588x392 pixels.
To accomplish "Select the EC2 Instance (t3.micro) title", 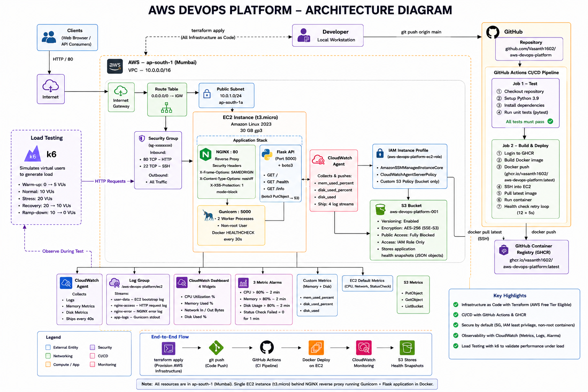I will tap(250, 118).
